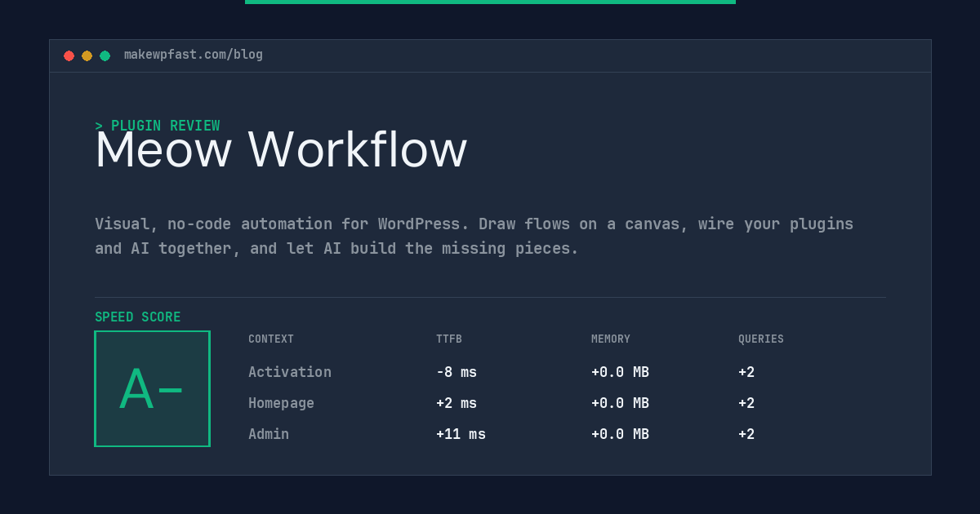Click the -8 ms TTFB value

(x=457, y=372)
